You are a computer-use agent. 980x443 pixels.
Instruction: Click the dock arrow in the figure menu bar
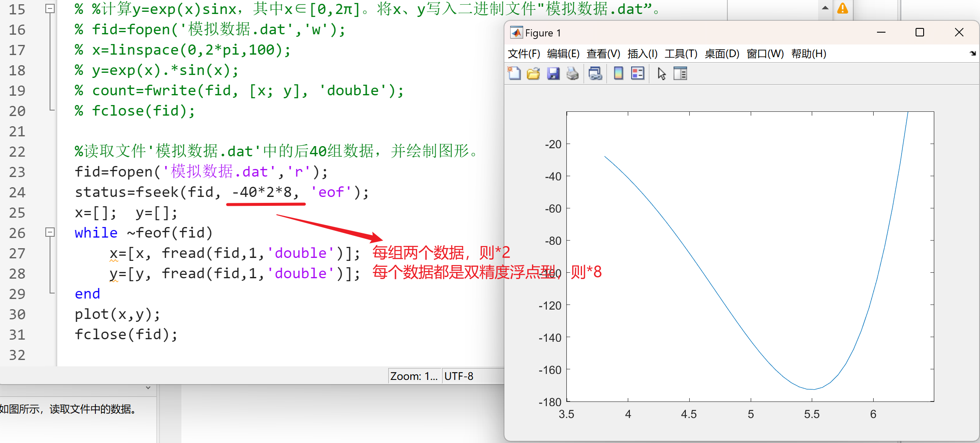click(973, 53)
